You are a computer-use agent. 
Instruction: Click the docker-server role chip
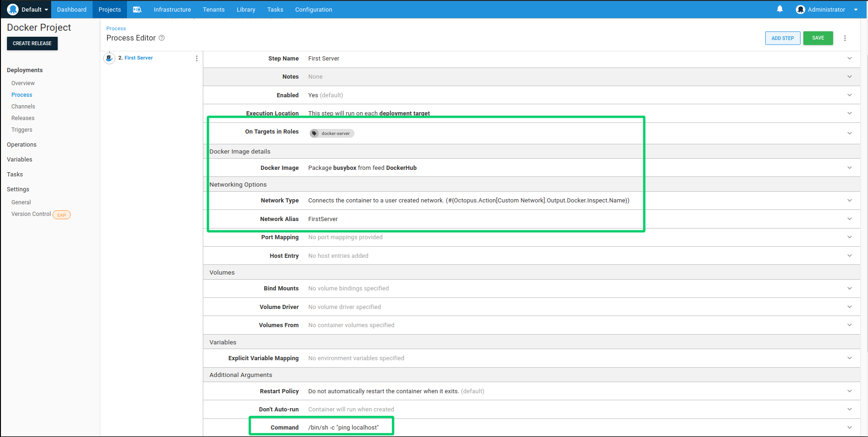332,134
